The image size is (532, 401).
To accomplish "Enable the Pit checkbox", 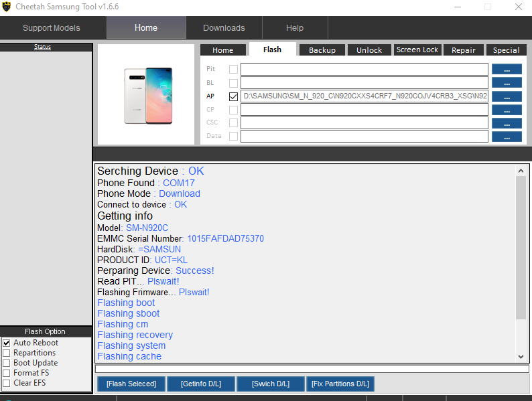I will [233, 69].
